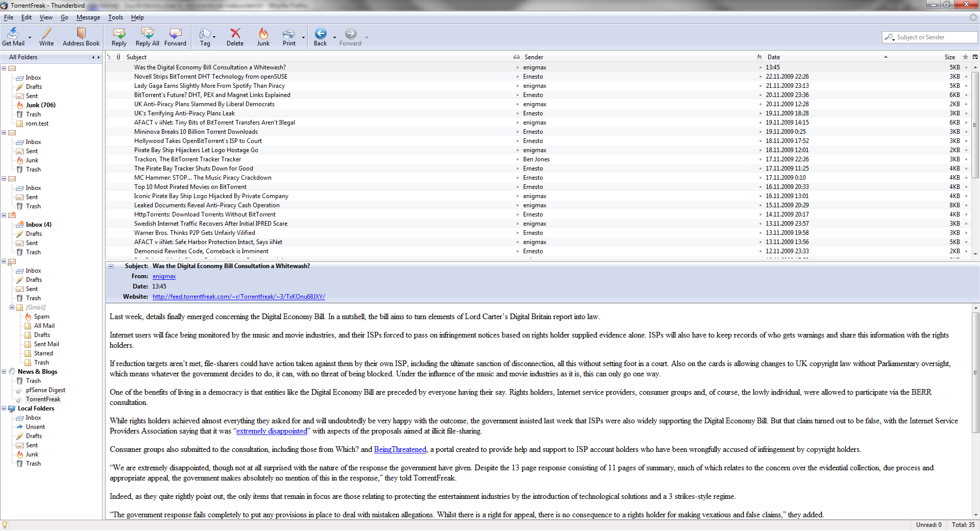Open the View menu

point(46,17)
